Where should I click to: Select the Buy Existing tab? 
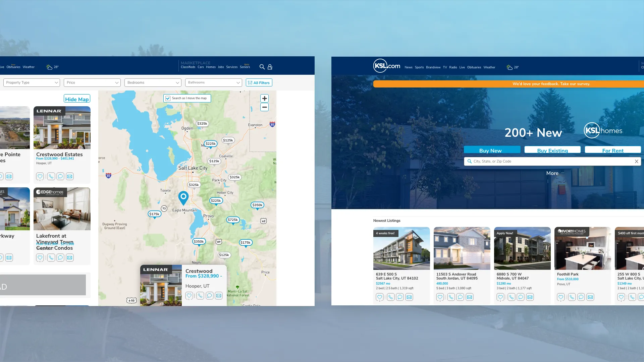pyautogui.click(x=552, y=150)
